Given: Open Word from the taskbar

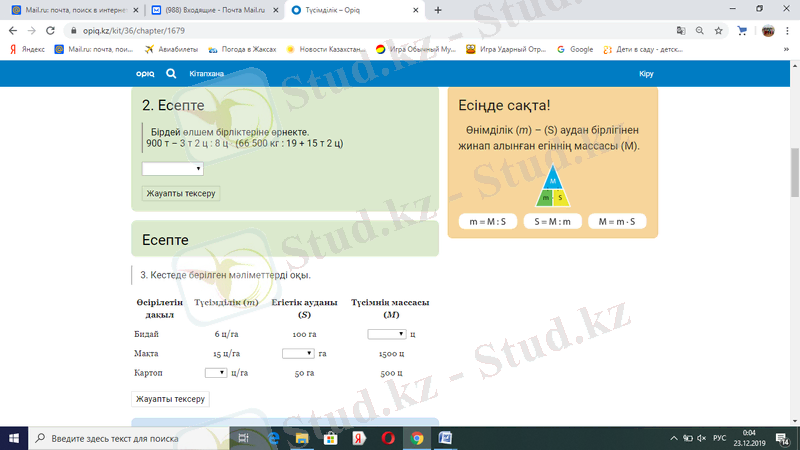Looking at the screenshot, I should pyautogui.click(x=446, y=438).
